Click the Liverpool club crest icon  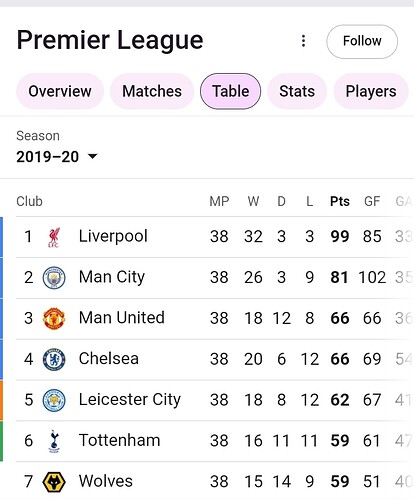point(54,237)
